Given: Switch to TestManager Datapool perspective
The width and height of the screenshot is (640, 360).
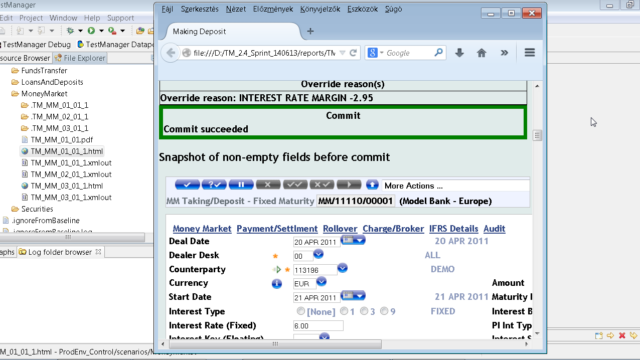Looking at the screenshot, I should point(115,44).
